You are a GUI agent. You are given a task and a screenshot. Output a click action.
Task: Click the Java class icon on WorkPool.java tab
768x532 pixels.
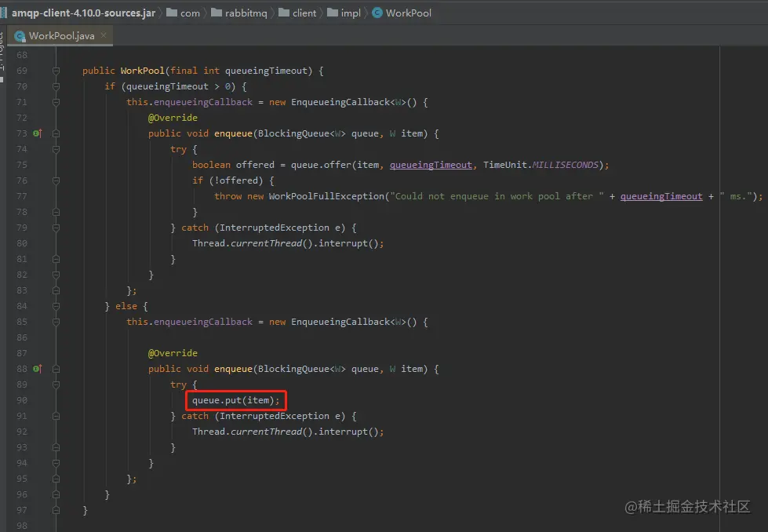click(x=20, y=36)
